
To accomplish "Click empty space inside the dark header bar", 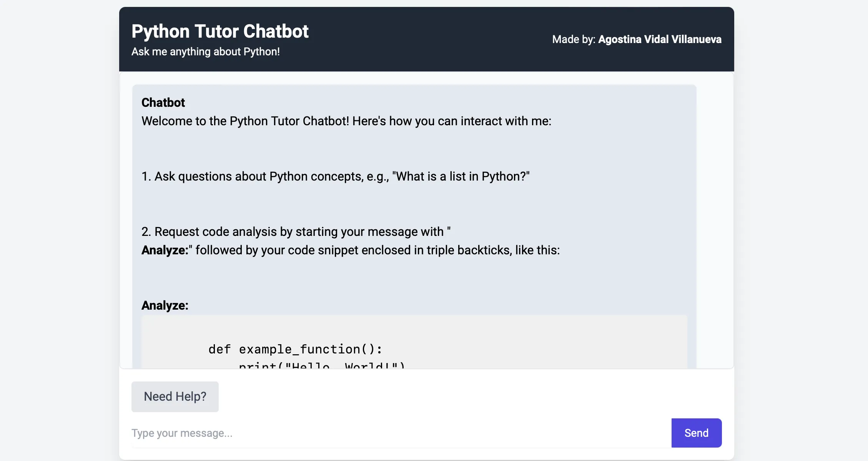I will point(423,38).
